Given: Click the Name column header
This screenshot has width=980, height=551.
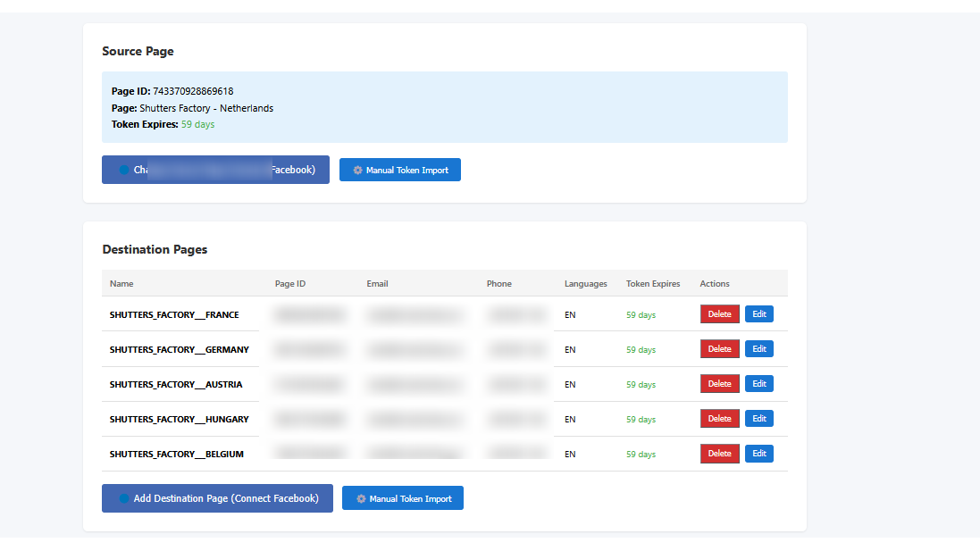Looking at the screenshot, I should click(x=121, y=284).
